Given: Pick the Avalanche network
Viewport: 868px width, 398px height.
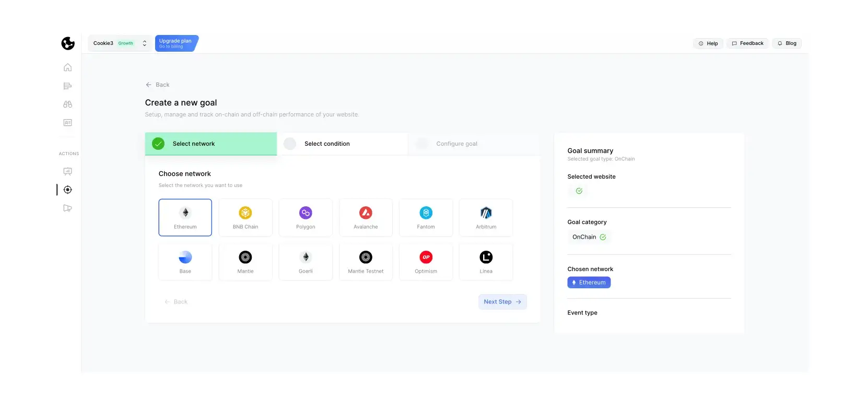Looking at the screenshot, I should [366, 218].
